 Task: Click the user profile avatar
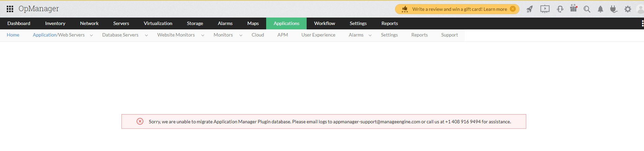click(640, 9)
